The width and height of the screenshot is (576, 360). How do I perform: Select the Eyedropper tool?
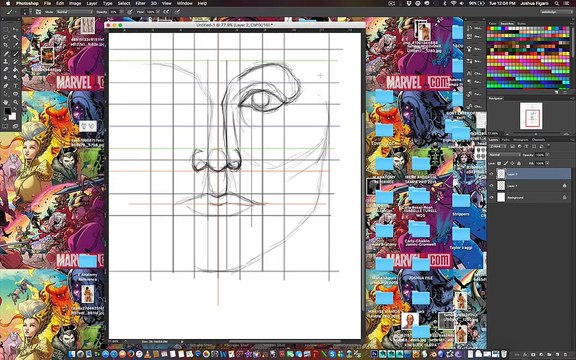(x=15, y=45)
